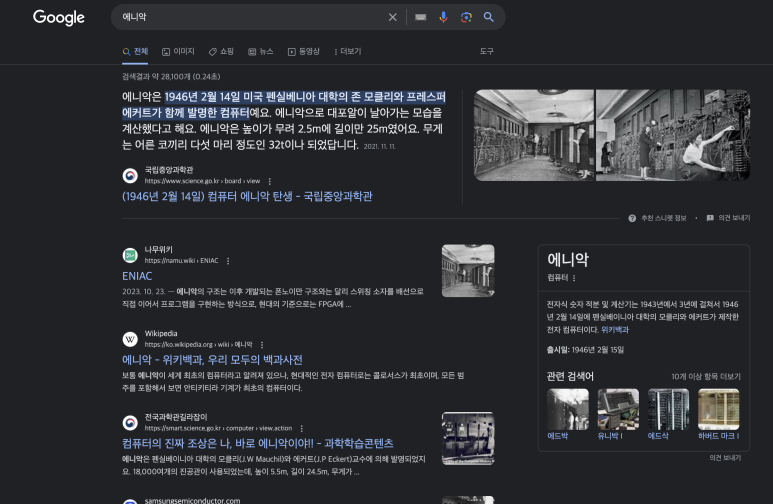Open 컴퓨터의 진짜 조상은 나 result
This screenshot has height=504, width=773.
(x=258, y=443)
